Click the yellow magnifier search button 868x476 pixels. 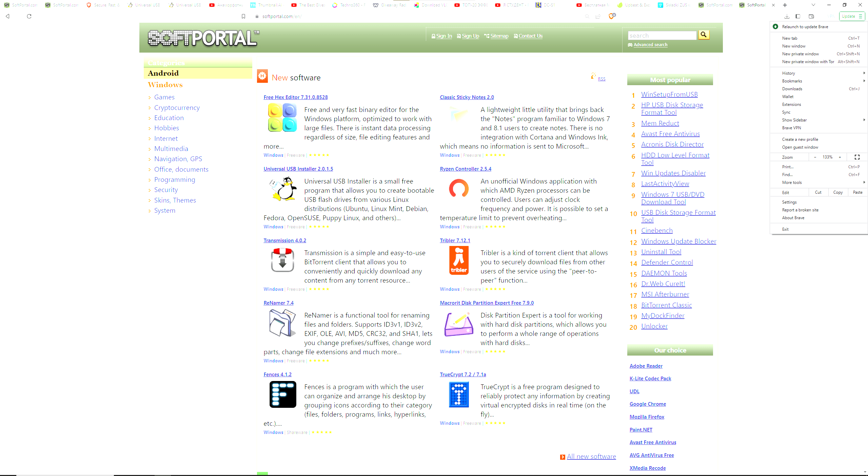[x=704, y=35]
